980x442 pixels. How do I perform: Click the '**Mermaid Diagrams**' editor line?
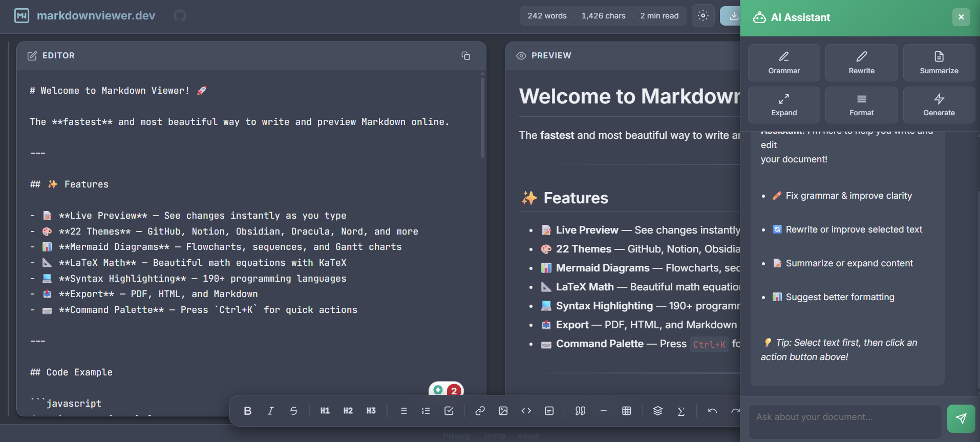[x=216, y=247]
